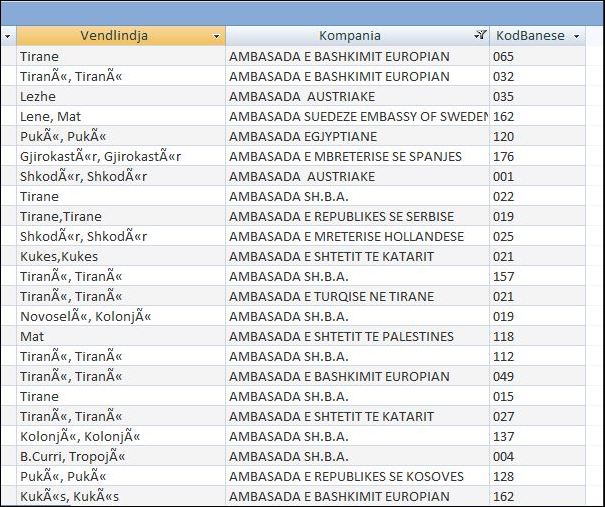
Task: Select AMBASADA E REPUBLIKES SE SERBISE cell
Action: pos(341,216)
